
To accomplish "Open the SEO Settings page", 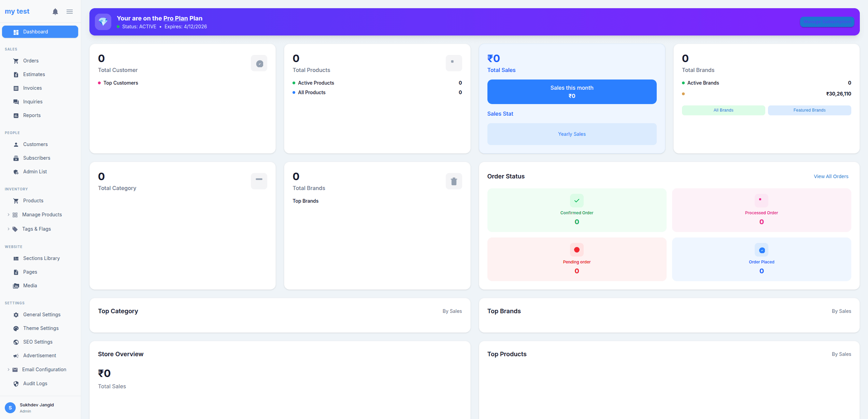I will 38,342.
